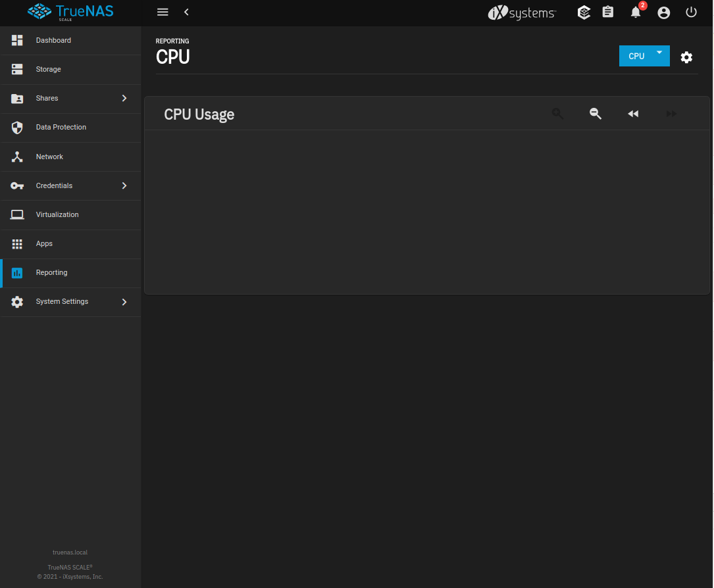714x588 pixels.
Task: Click the Network icon in sidebar
Action: 17,157
